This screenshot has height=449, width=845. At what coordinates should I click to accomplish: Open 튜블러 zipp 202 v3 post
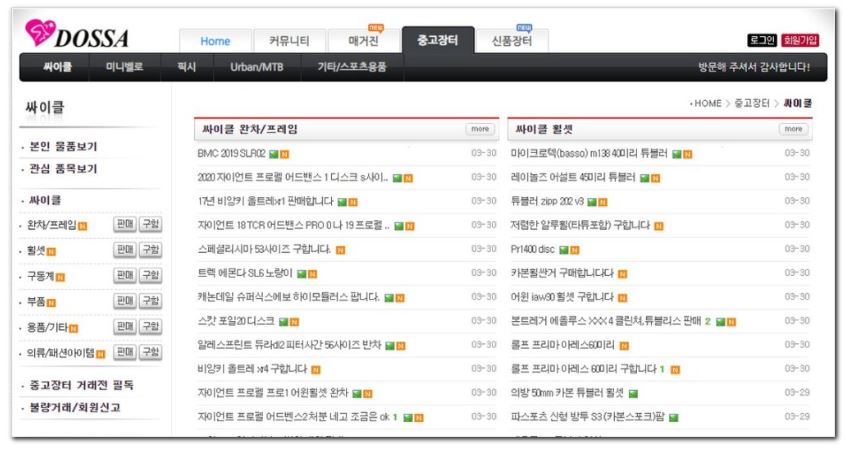pos(547,202)
